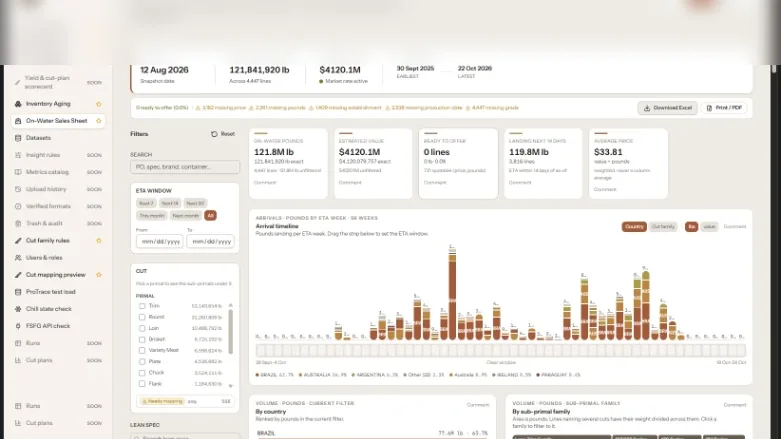Click the ETA window strip below the chart
The image size is (781, 439).
(501, 350)
